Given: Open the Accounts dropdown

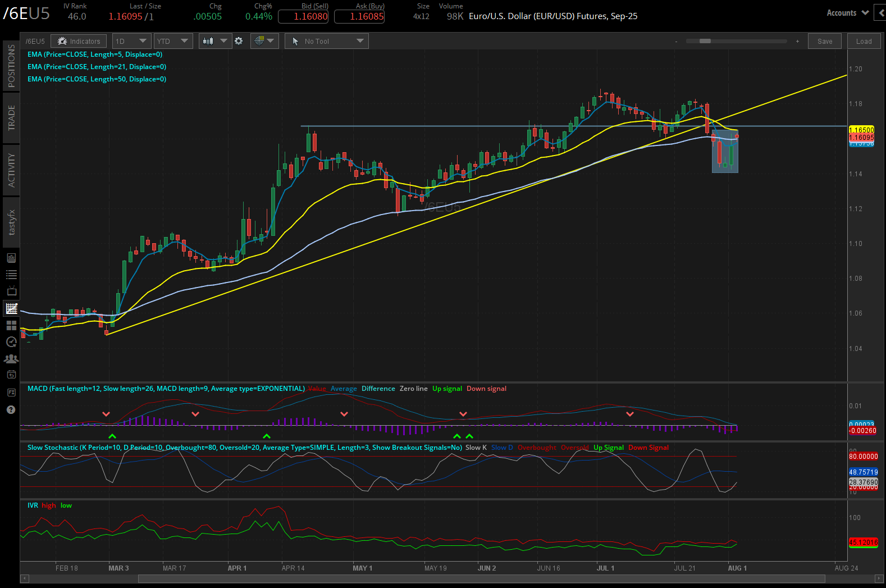Looking at the screenshot, I should tap(847, 13).
